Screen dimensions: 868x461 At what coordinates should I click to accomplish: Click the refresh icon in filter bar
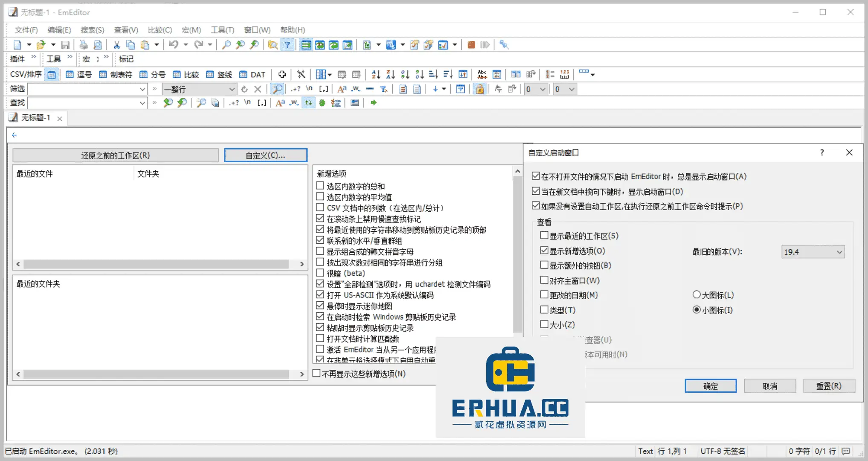pyautogui.click(x=244, y=89)
